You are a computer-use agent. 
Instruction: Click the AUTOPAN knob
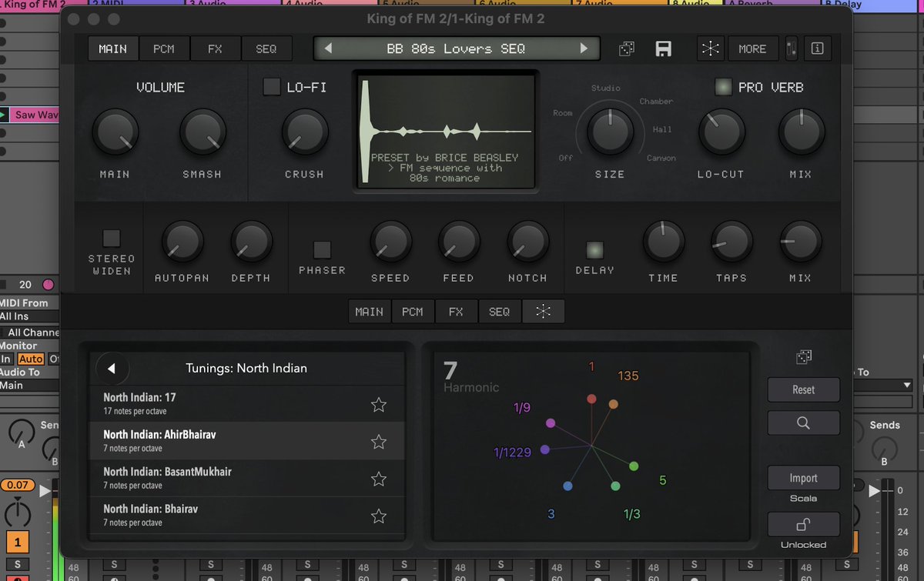tap(182, 242)
